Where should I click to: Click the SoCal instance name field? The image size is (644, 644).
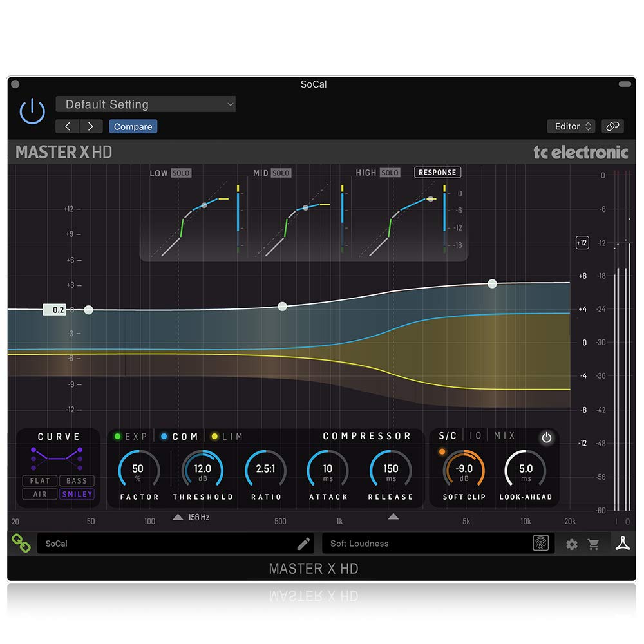click(175, 544)
